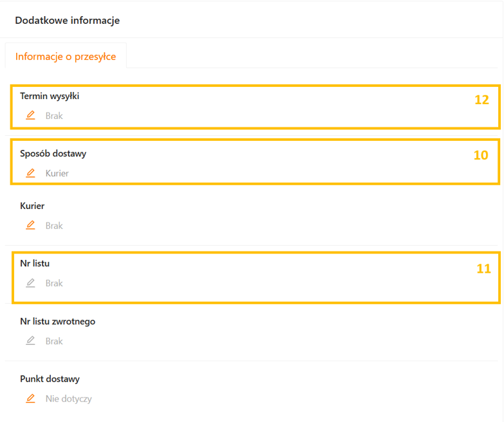Screen dimensions: 504x422
Task: Click the Nie dotyczy value
Action: pos(69,399)
